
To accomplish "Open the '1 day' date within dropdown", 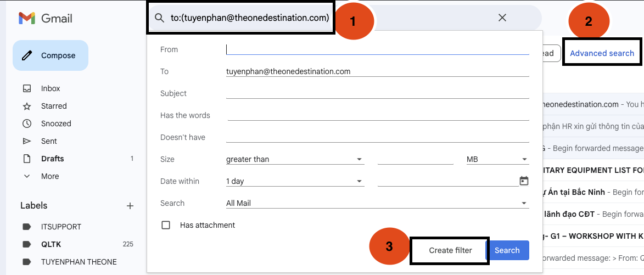I will tap(294, 181).
